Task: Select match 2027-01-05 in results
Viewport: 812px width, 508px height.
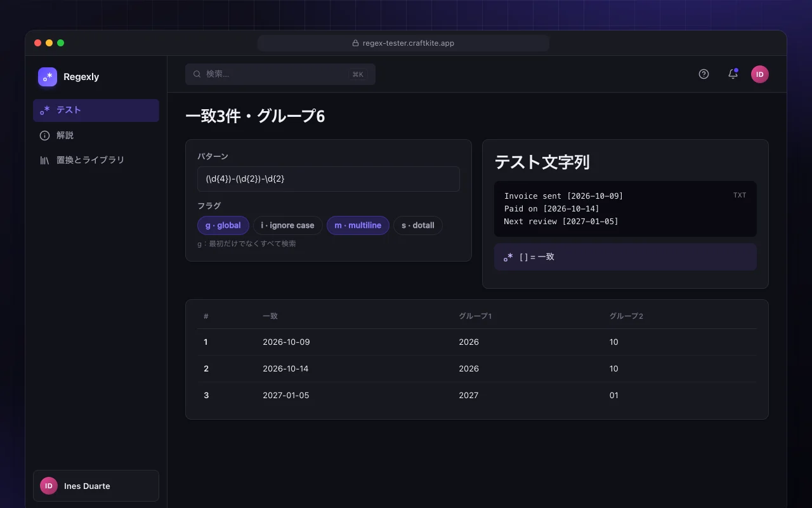Action: pyautogui.click(x=286, y=396)
